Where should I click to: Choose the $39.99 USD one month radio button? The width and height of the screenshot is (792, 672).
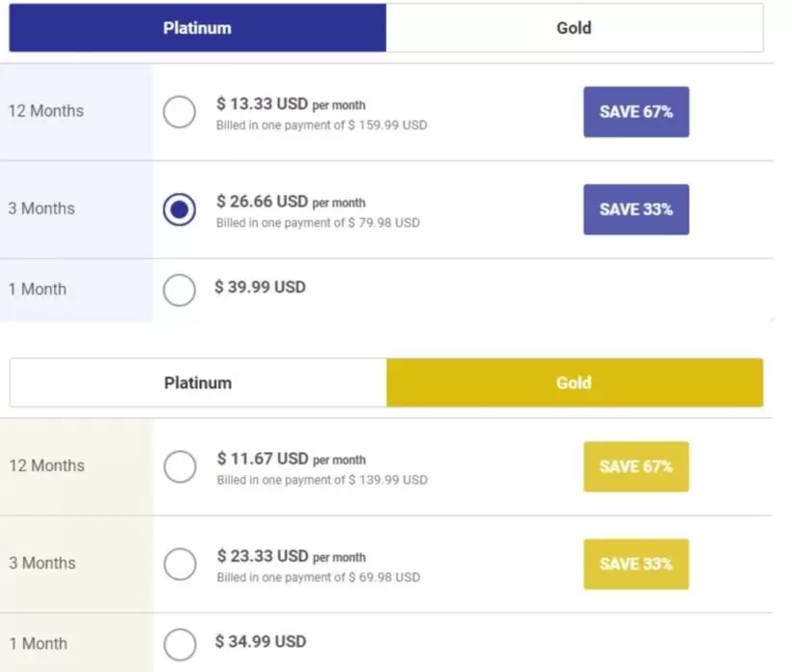(179, 289)
